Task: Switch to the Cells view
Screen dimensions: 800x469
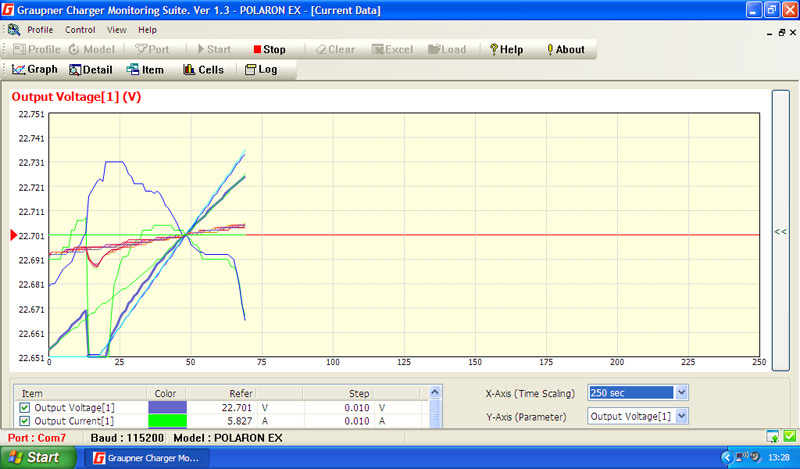Action: point(204,69)
